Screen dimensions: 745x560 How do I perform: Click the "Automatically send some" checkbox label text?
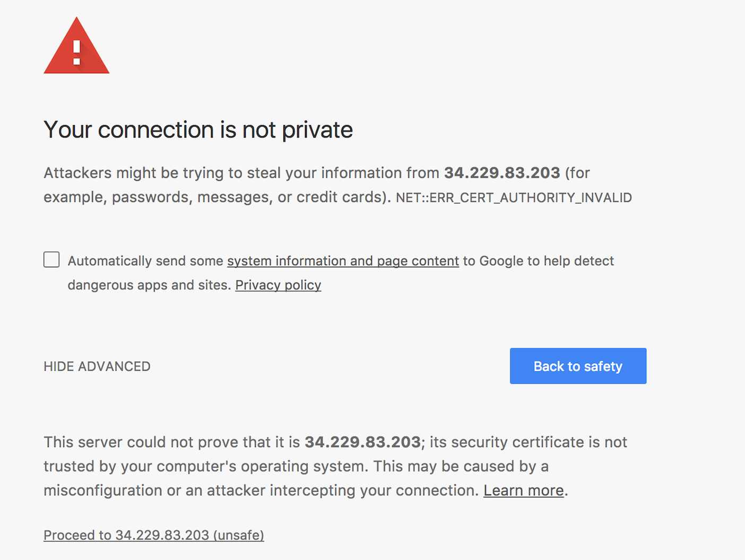145,261
